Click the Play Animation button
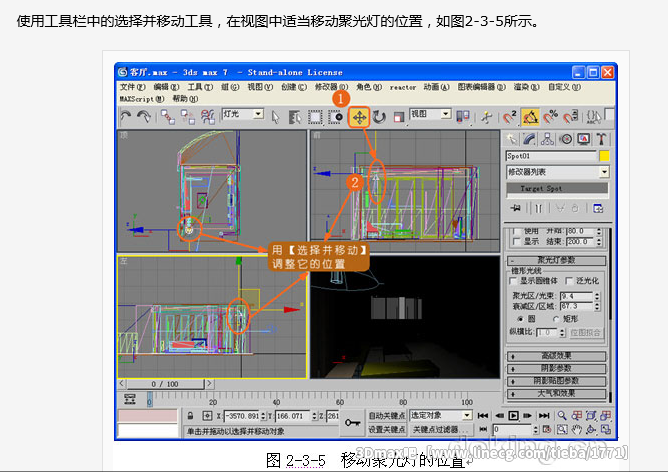Viewport: 668px width, 472px height. tap(514, 415)
